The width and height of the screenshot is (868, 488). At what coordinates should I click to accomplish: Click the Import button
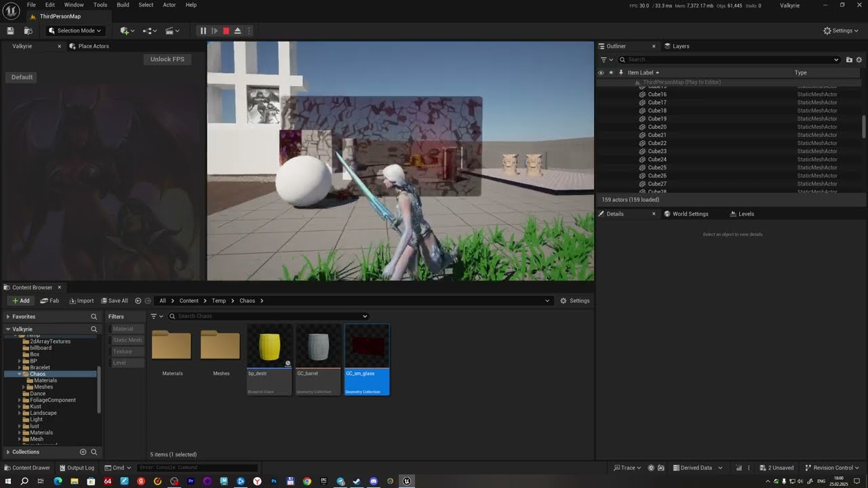click(81, 301)
